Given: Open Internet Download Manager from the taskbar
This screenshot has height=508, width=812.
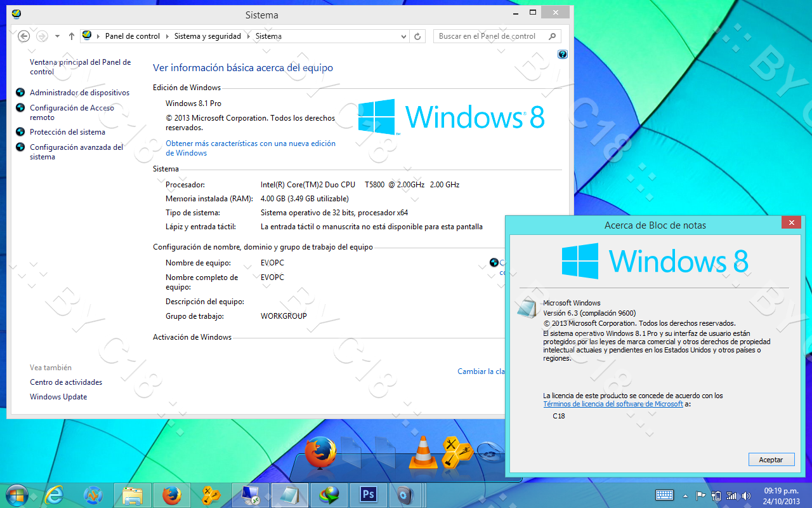Looking at the screenshot, I should point(329,495).
